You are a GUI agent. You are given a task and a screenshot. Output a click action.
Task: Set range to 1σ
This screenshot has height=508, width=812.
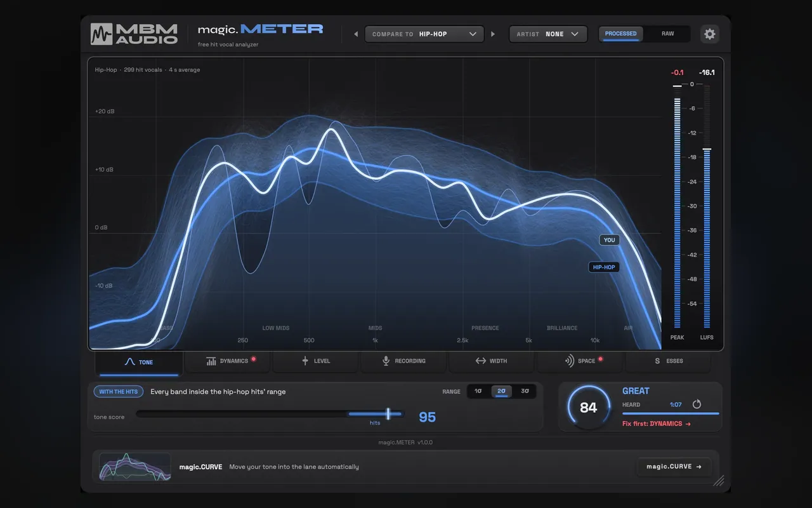tap(478, 391)
